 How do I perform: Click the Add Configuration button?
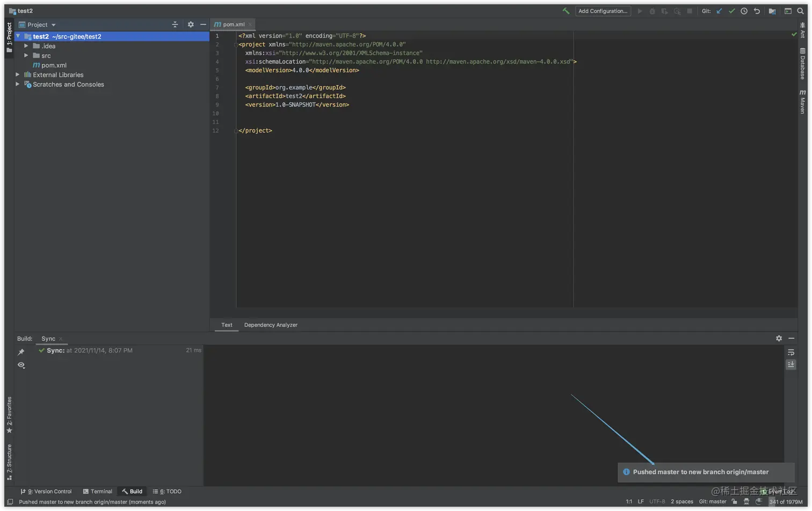(603, 11)
